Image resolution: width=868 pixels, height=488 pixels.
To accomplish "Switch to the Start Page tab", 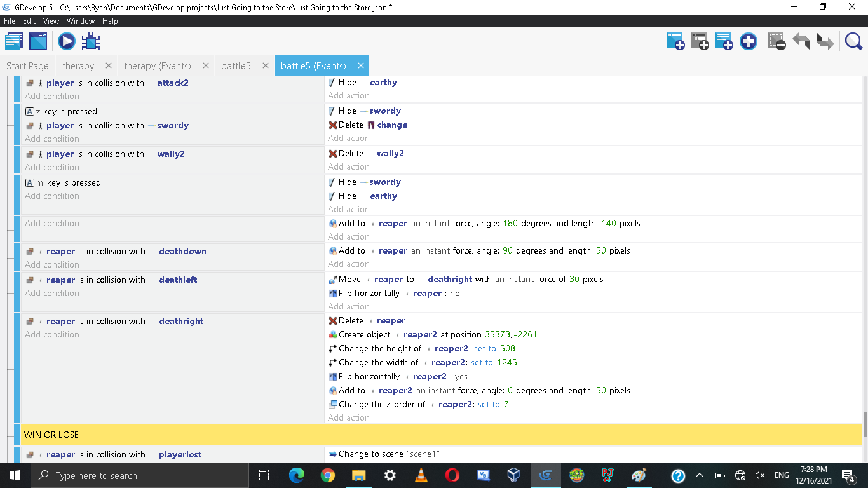I will 27,65.
